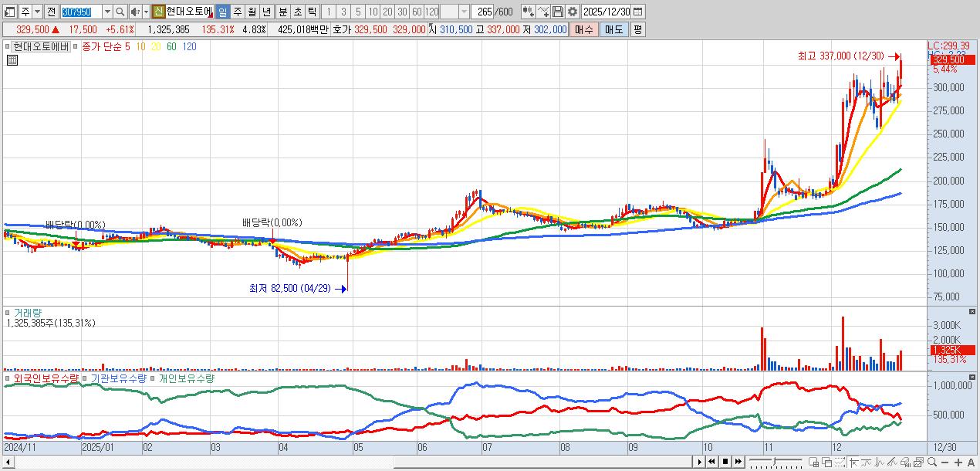980x471 pixels.
Task: Click the 매수 buy button
Action: 584,29
